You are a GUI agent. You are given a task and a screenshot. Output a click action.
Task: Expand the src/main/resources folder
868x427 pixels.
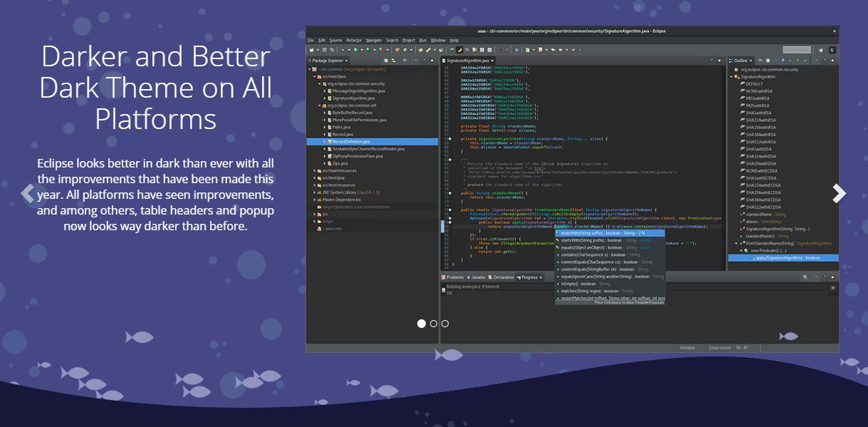[315, 171]
